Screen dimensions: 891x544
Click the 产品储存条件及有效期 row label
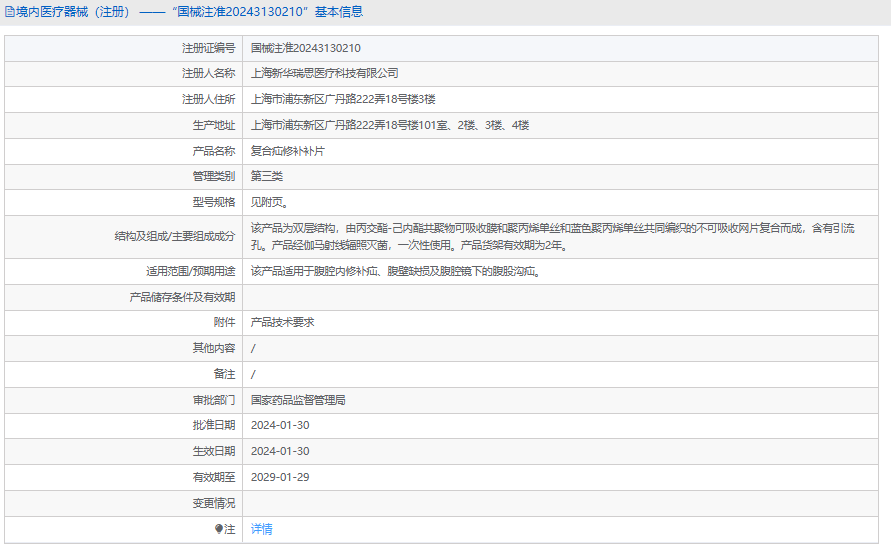click(x=182, y=297)
